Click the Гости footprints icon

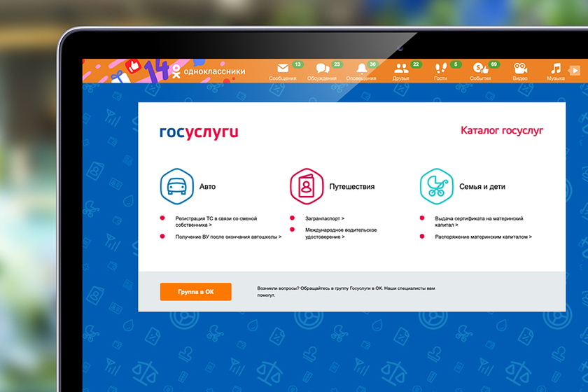pyautogui.click(x=440, y=69)
